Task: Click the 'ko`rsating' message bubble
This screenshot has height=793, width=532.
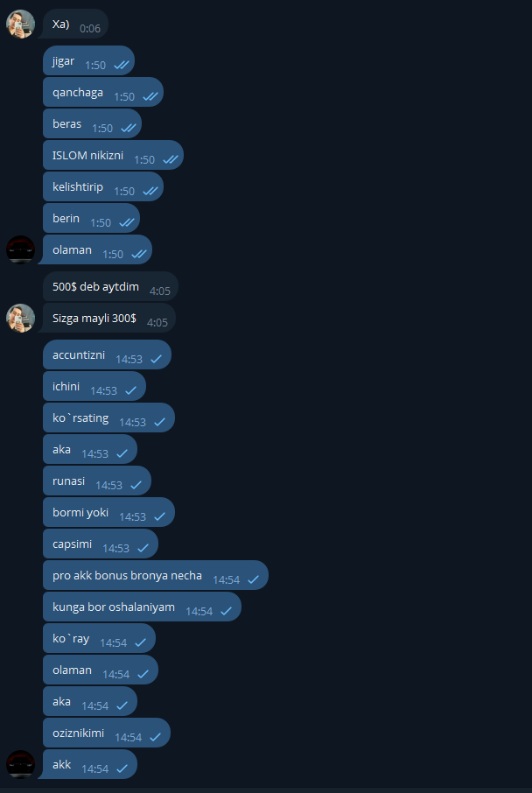Action: [108, 418]
